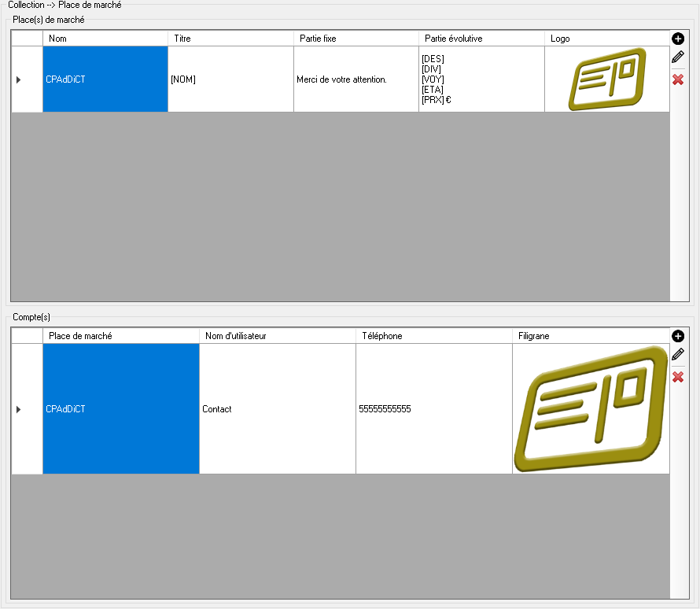
Task: Click the edit marketplace pencil icon
Action: pos(678,57)
